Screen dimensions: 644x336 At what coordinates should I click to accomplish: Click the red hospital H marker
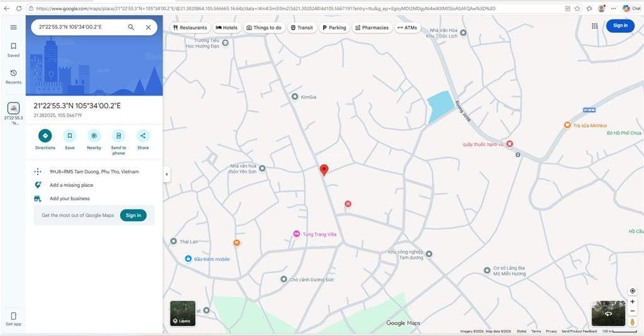[348, 204]
